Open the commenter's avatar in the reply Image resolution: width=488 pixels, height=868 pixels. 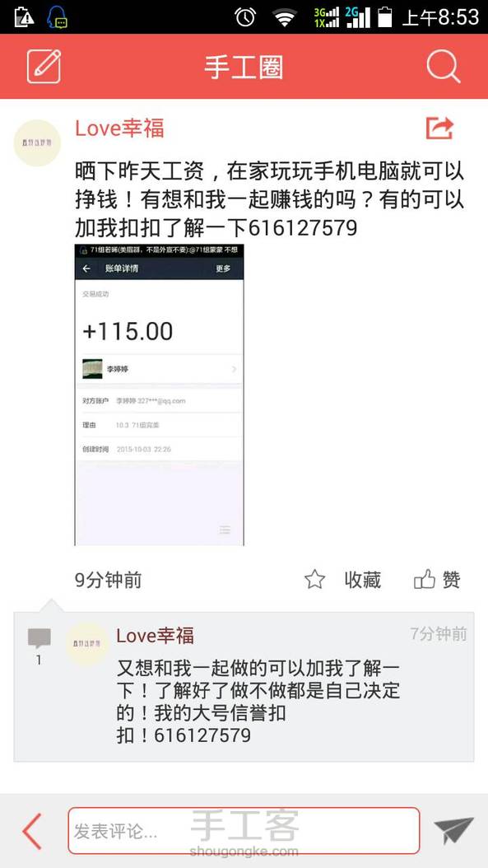(x=87, y=643)
